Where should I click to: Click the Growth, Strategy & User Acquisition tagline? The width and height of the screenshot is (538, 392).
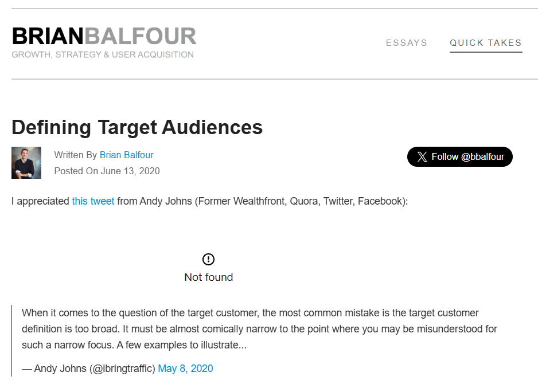pos(103,55)
